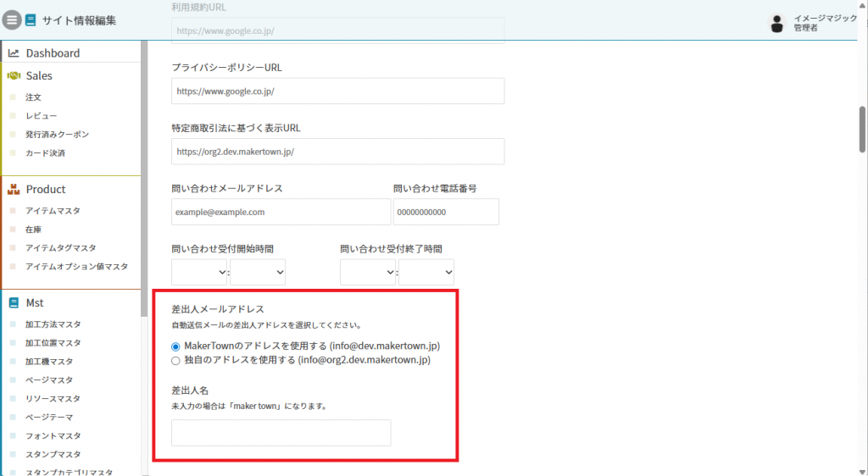Click the Sales handshake icon

tap(14, 75)
